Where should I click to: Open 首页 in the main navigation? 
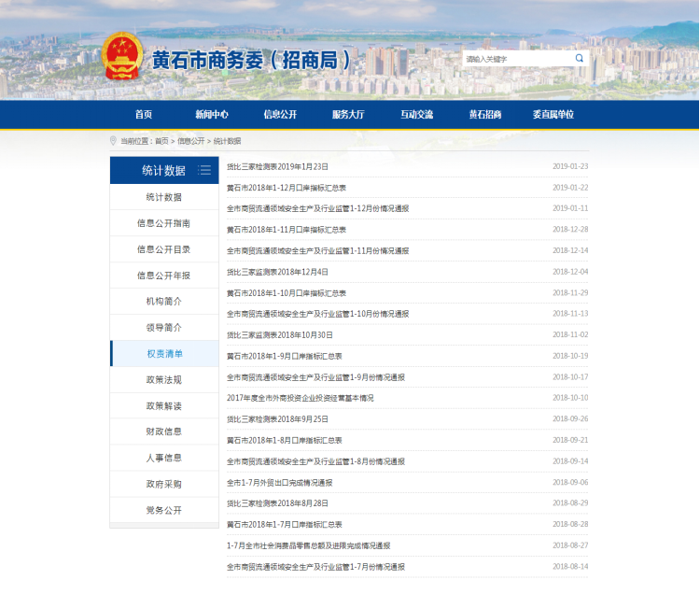click(x=143, y=114)
